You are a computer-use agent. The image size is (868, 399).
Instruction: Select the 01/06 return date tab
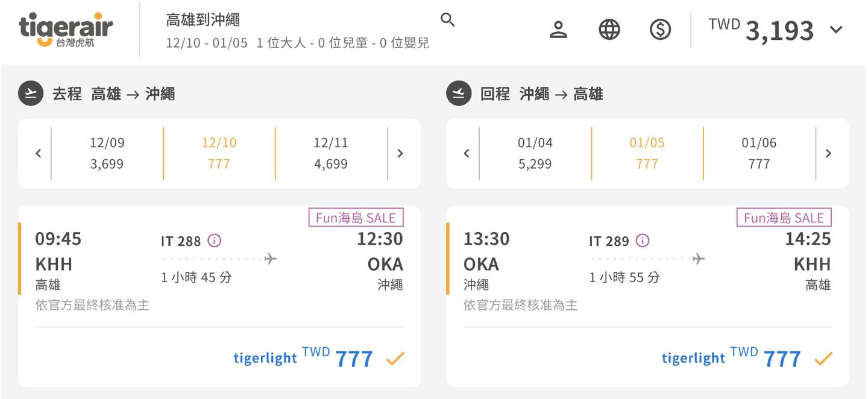(759, 153)
